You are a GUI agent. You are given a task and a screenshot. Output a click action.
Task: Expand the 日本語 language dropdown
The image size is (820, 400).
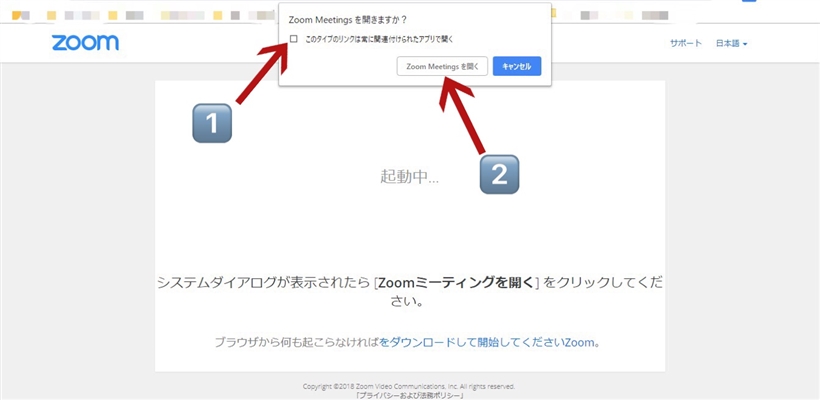tap(731, 43)
